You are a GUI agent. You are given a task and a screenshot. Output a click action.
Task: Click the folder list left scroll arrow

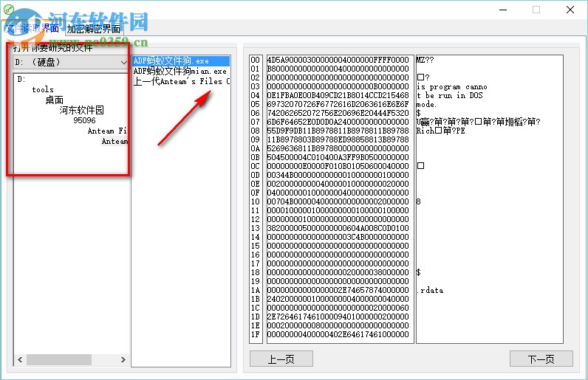(x=20, y=360)
